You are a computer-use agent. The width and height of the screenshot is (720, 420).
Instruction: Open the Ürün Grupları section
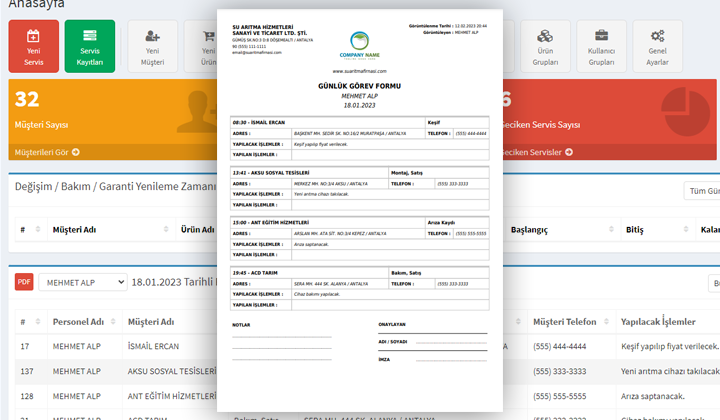545,46
